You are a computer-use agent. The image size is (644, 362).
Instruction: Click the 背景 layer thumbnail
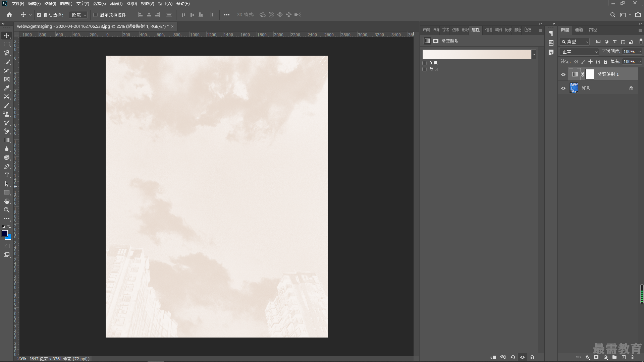pyautogui.click(x=574, y=88)
